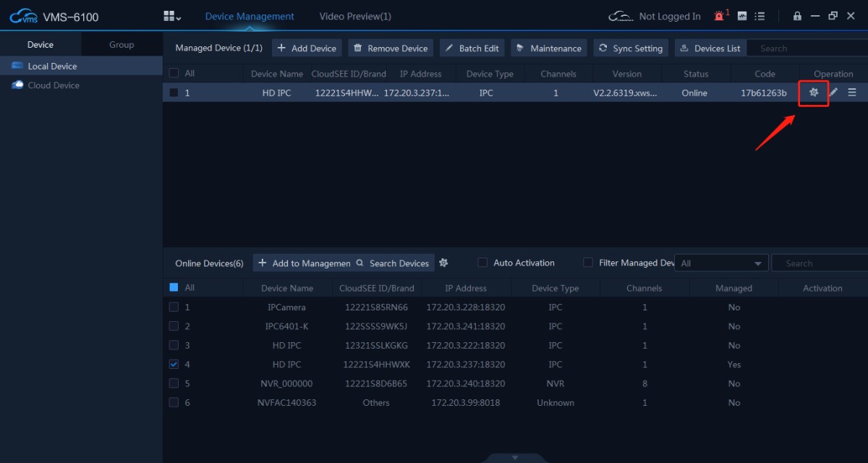
Task: Check the Filter Managed Devices checkbox
Action: click(588, 263)
